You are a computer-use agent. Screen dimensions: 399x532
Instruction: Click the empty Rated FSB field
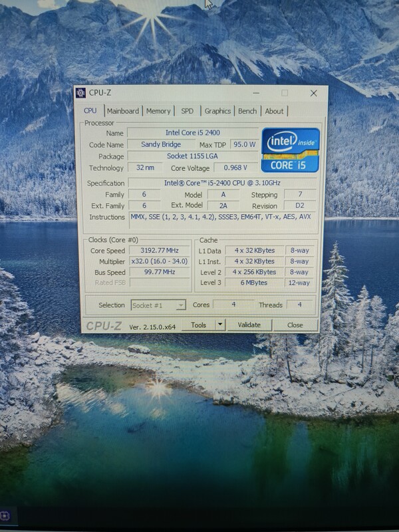(160, 283)
